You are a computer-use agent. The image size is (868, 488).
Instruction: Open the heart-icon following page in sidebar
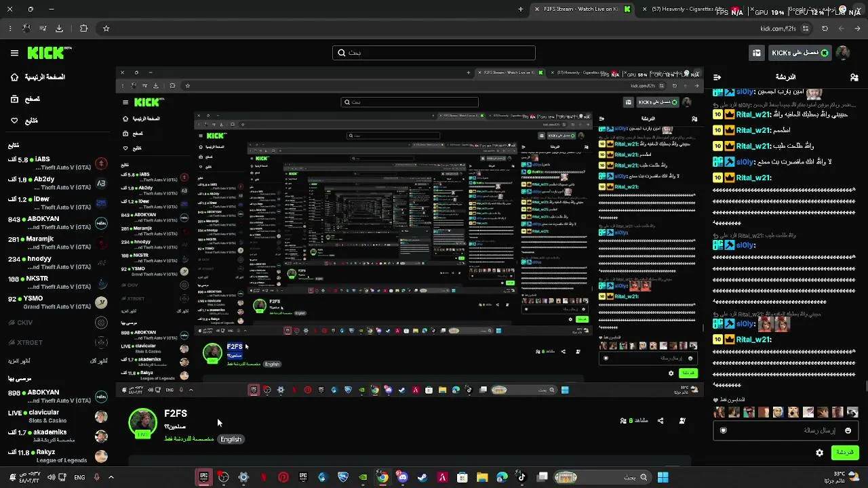point(24,121)
